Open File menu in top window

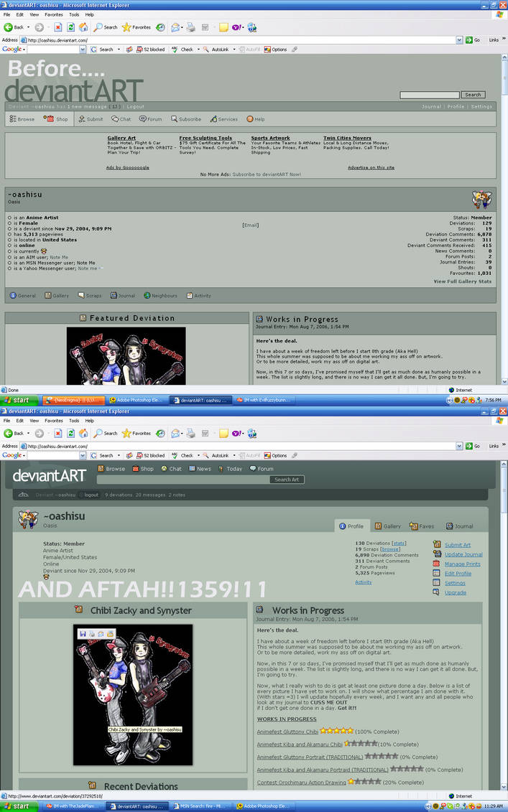pyautogui.click(x=6, y=14)
